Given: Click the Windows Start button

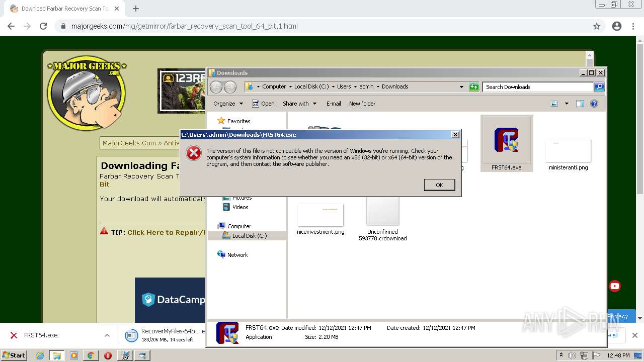Looking at the screenshot, I should 14,355.
